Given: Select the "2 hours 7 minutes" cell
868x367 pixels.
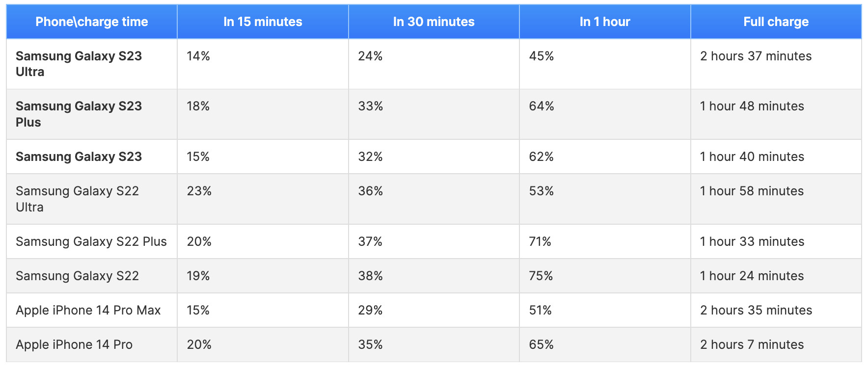Looking at the screenshot, I should pos(752,344).
